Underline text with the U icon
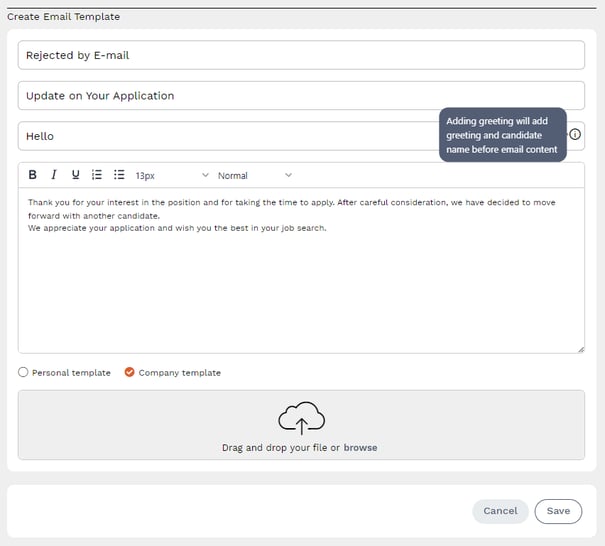The image size is (605, 546). 75,175
